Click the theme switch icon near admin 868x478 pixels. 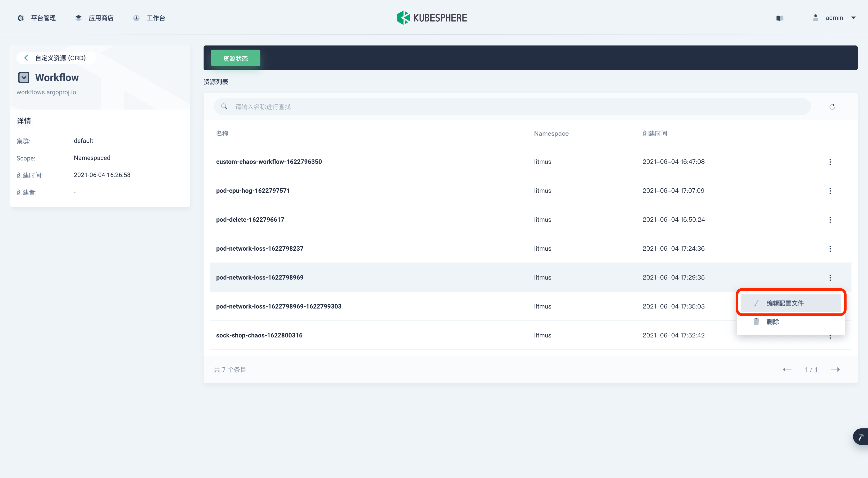780,18
